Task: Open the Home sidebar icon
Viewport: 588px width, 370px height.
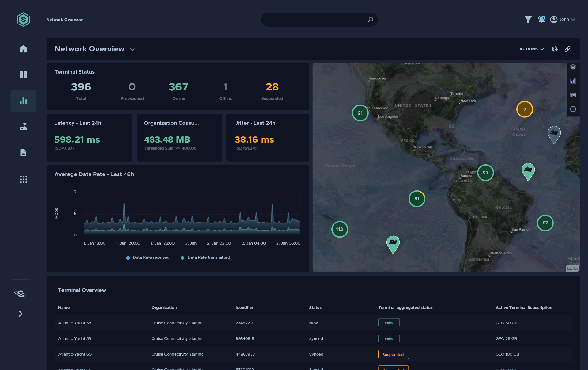Action: pos(23,49)
